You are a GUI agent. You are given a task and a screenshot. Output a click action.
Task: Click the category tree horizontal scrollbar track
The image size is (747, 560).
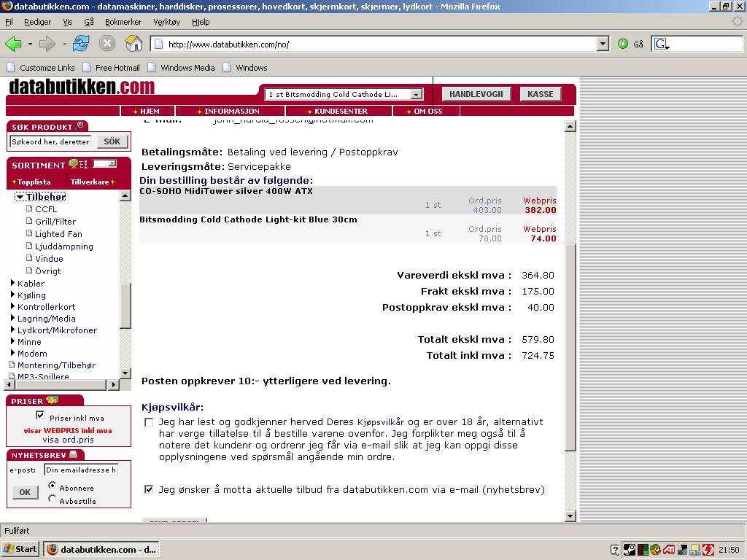[60, 384]
